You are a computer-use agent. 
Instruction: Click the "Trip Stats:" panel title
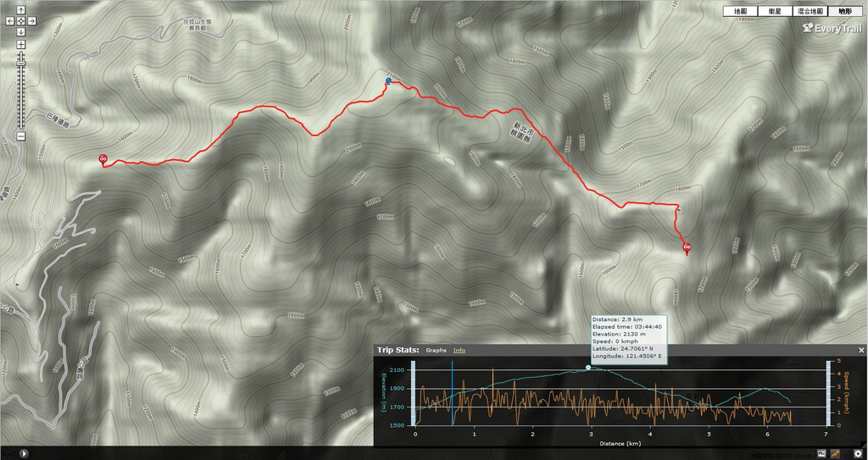tap(398, 350)
